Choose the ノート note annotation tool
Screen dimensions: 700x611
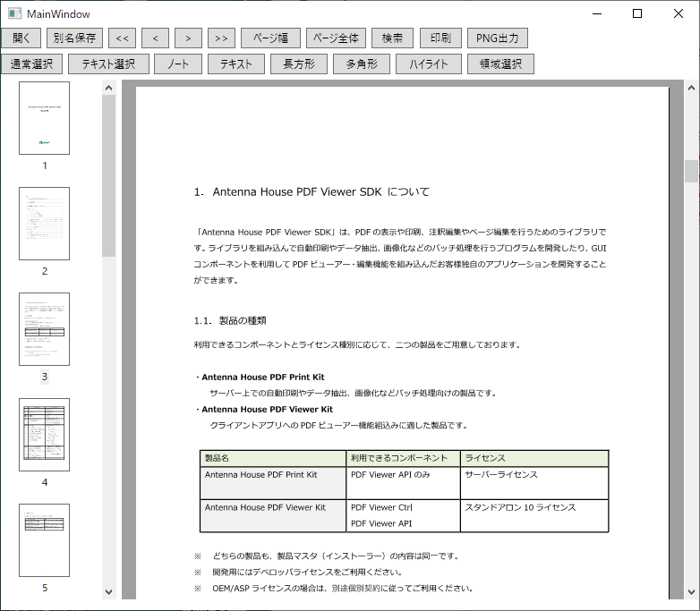(177, 64)
